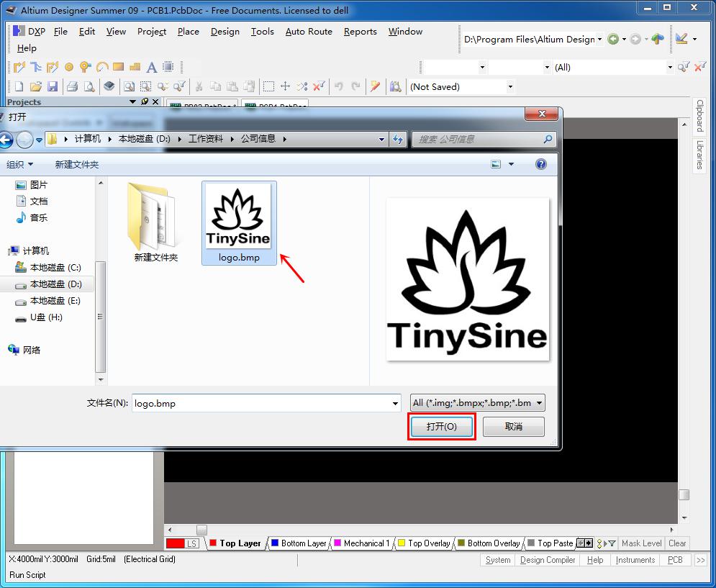Select the place string 'A' tool icon
The width and height of the screenshot is (716, 588).
pos(152,67)
